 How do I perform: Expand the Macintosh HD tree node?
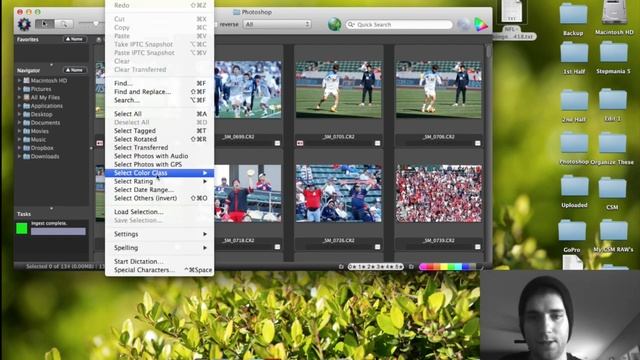coord(19,80)
